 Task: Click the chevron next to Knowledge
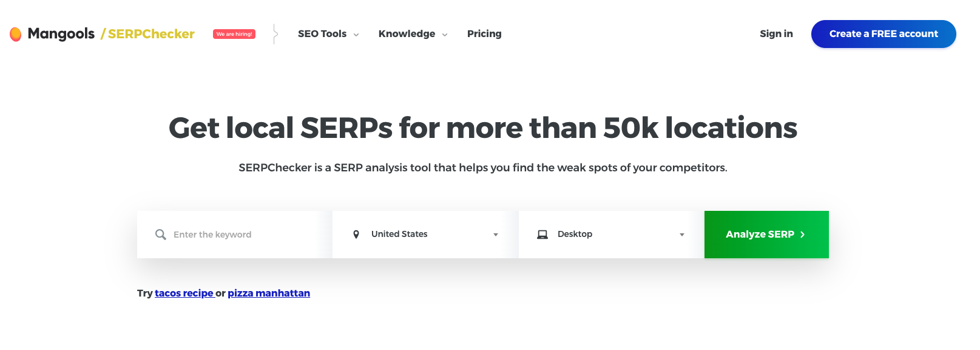pos(445,35)
